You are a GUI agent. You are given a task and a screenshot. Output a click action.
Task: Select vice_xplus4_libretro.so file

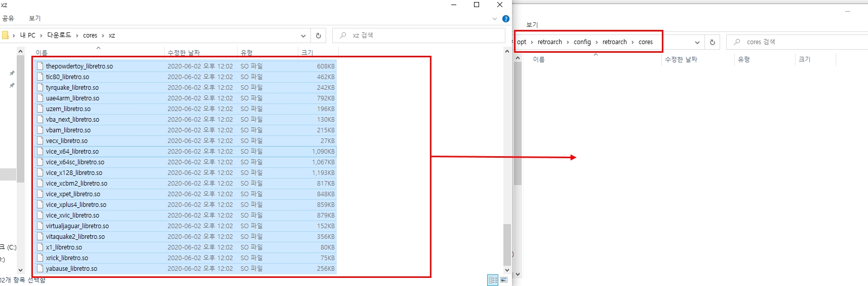(x=185, y=205)
